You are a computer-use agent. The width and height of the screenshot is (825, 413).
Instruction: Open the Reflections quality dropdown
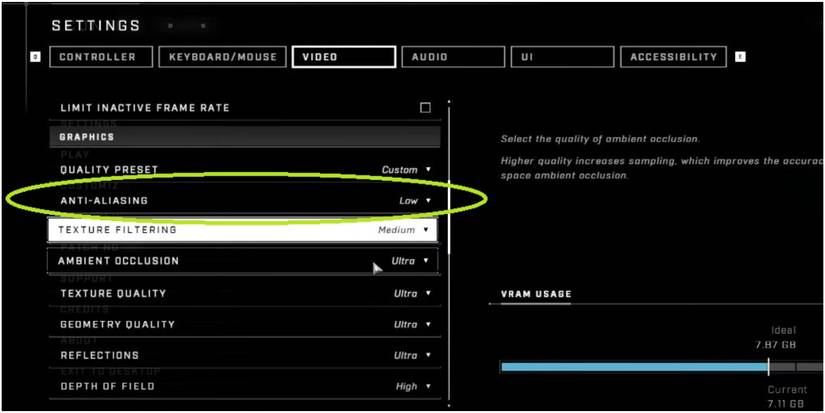pos(412,356)
